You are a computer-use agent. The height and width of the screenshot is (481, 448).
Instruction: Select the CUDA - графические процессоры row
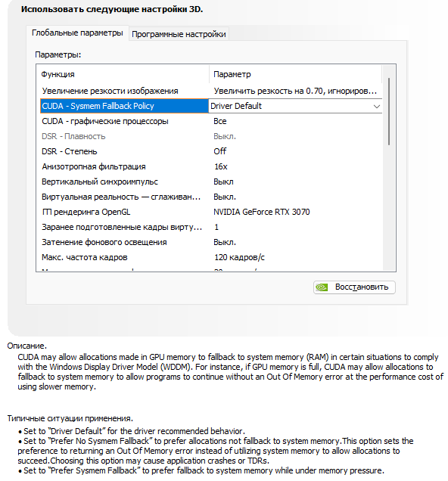point(211,121)
